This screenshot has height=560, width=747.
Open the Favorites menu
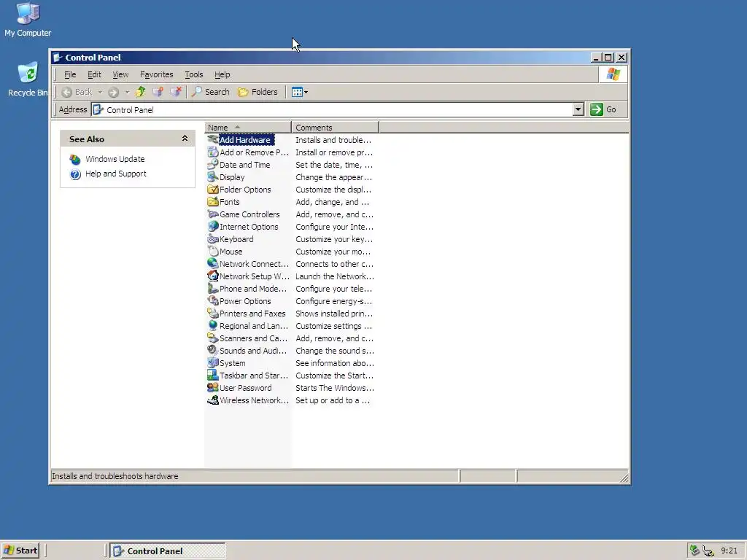[156, 74]
